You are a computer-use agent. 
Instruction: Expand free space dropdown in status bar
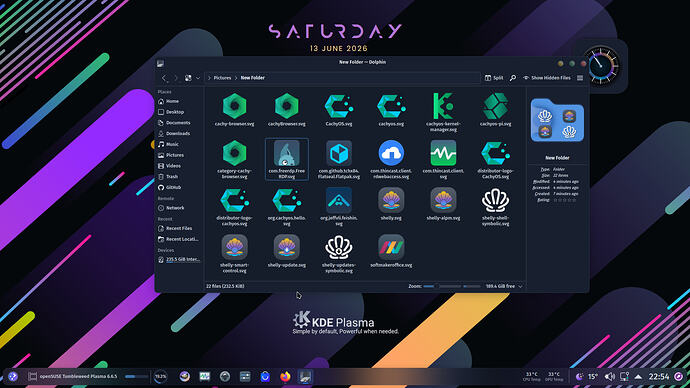click(x=520, y=286)
